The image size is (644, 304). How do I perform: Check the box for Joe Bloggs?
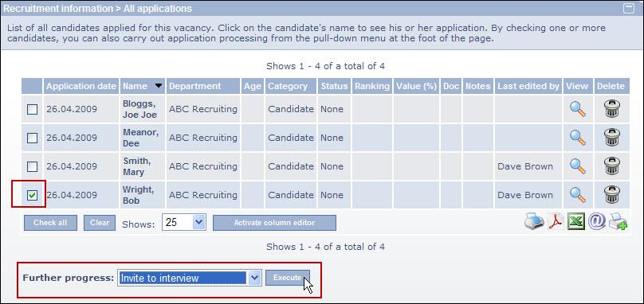[32, 110]
